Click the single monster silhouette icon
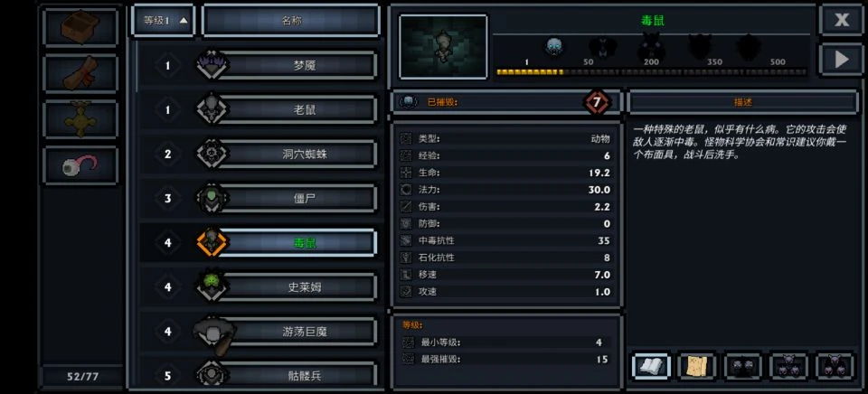Screen dimensions: 868x394 tap(743, 366)
